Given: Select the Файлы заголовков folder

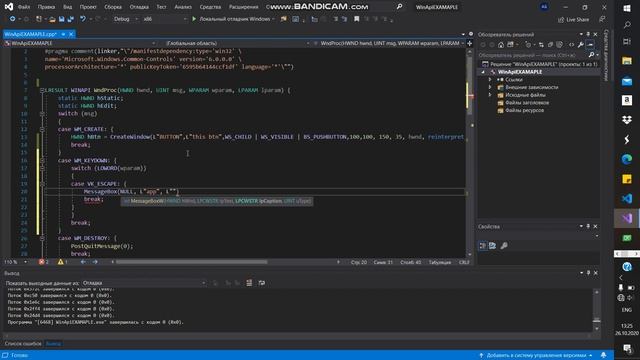Looking at the screenshot, I should pyautogui.click(x=523, y=103).
